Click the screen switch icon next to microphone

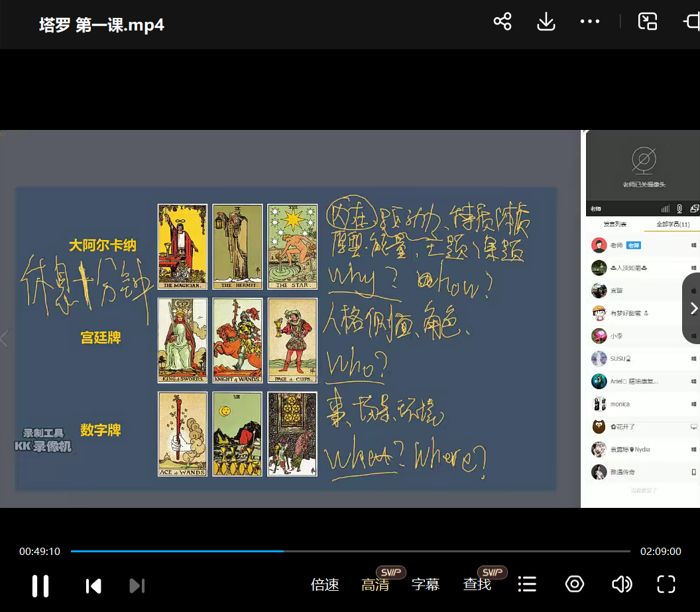(x=694, y=208)
